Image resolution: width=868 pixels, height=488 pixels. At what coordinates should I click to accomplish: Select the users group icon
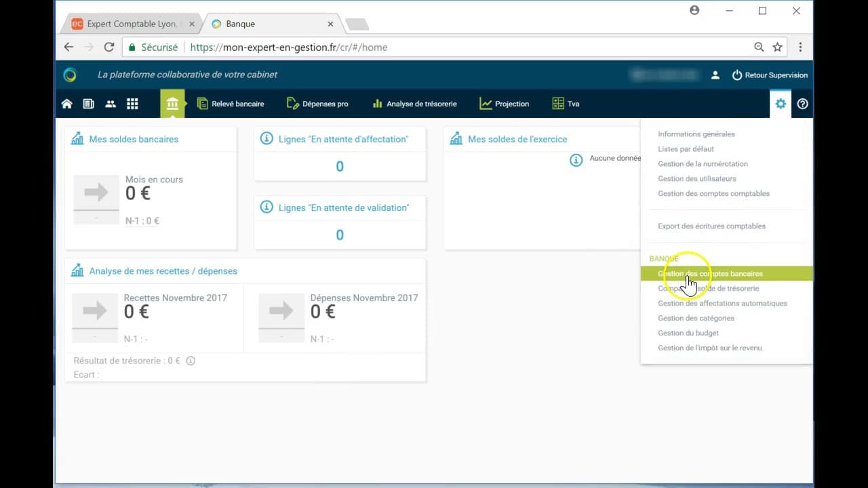[x=111, y=104]
